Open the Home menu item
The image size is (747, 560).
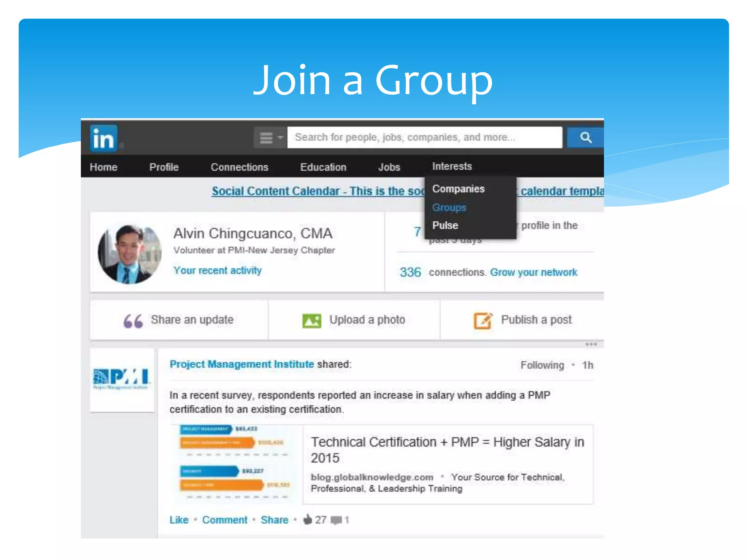pyautogui.click(x=104, y=167)
